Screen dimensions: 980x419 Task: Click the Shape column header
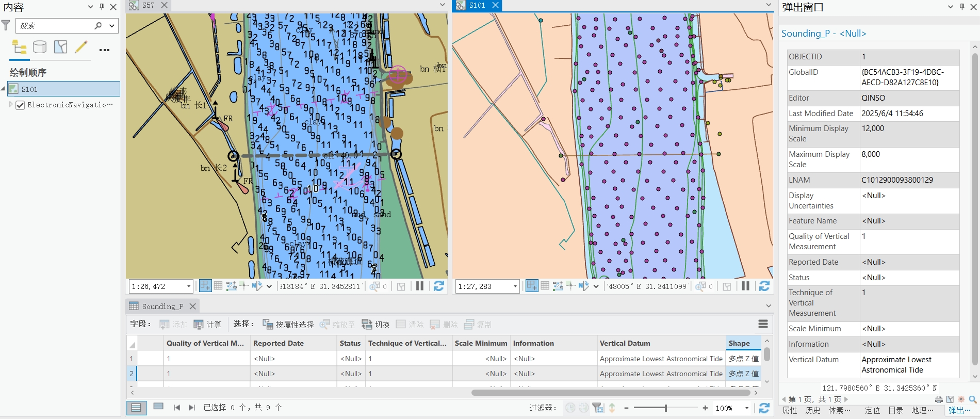tap(743, 343)
